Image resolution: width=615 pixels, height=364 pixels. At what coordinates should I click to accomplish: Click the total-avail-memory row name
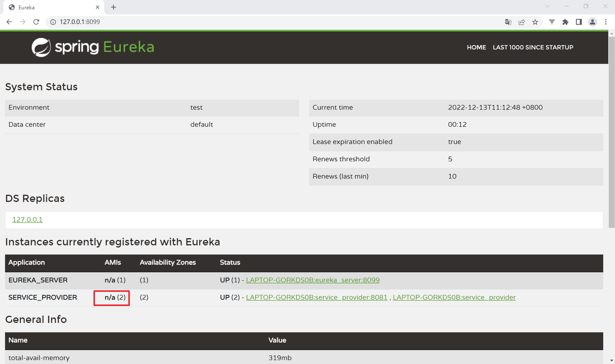click(x=39, y=358)
